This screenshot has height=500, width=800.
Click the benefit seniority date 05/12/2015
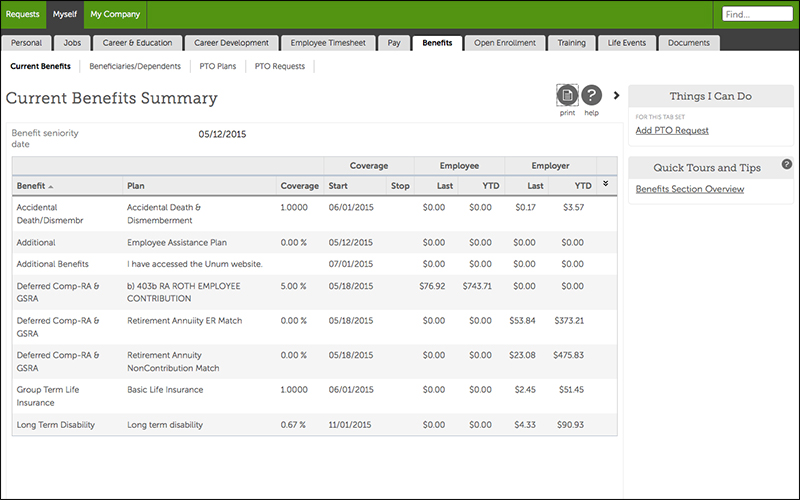(x=222, y=134)
